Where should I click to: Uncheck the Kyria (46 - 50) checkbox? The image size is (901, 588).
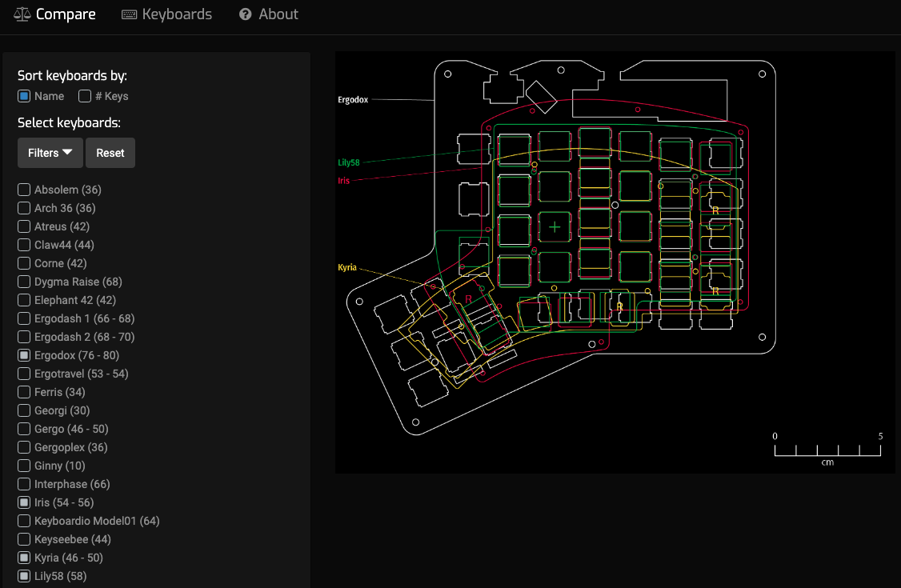pos(24,557)
